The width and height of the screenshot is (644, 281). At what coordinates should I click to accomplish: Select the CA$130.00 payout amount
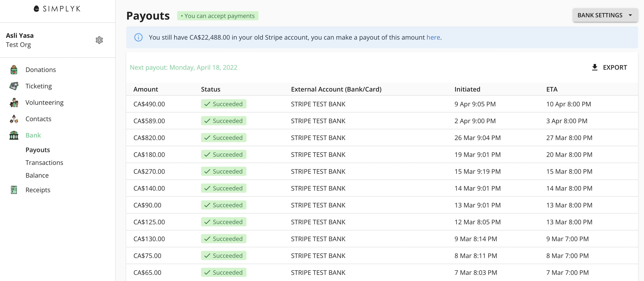click(149, 239)
